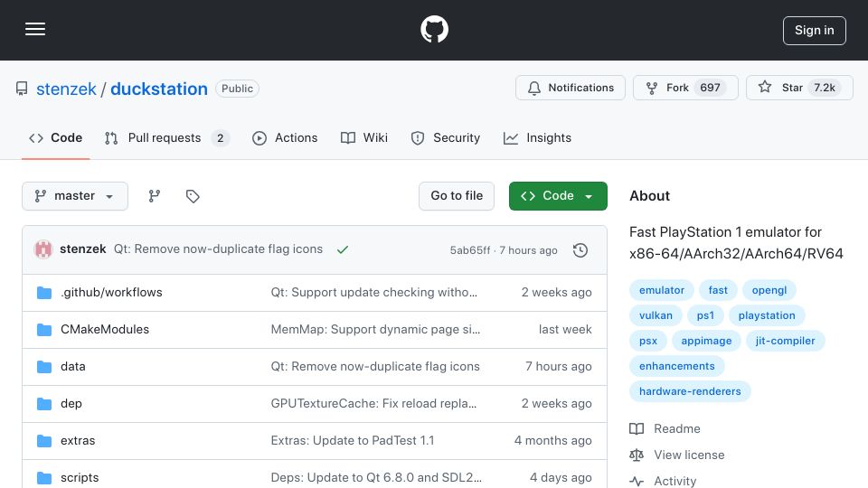Click '4 months ago' in the extras row
The height and width of the screenshot is (488, 868).
click(553, 440)
